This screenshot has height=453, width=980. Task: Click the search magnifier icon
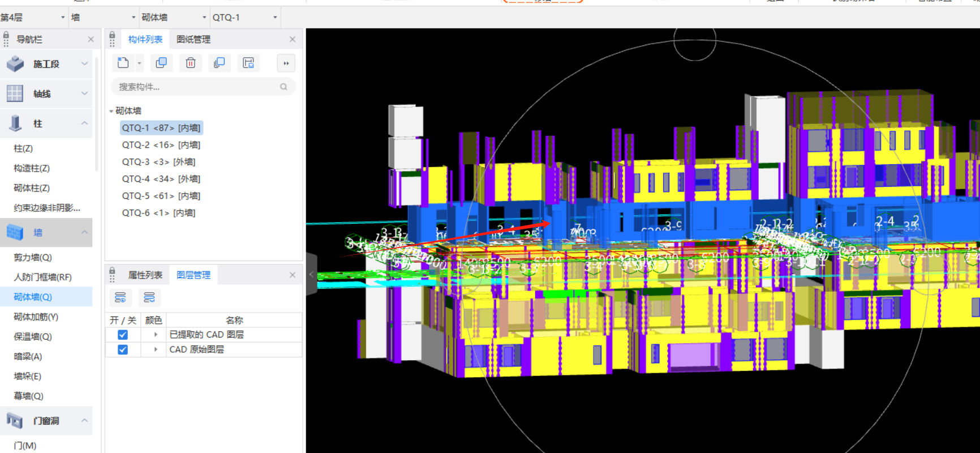[283, 87]
